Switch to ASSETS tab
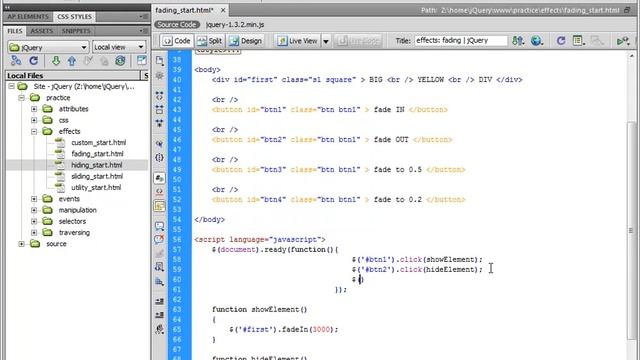 [x=42, y=31]
